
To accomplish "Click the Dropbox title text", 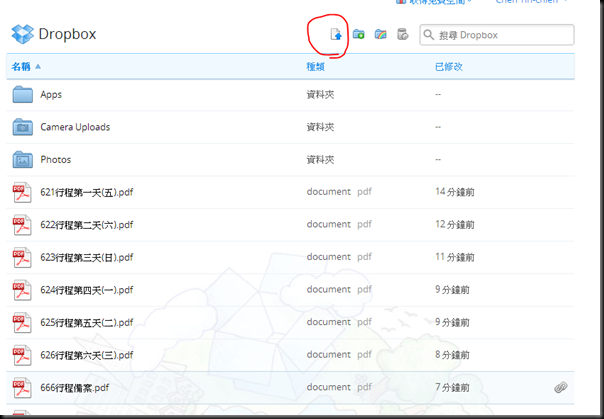I will point(67,34).
